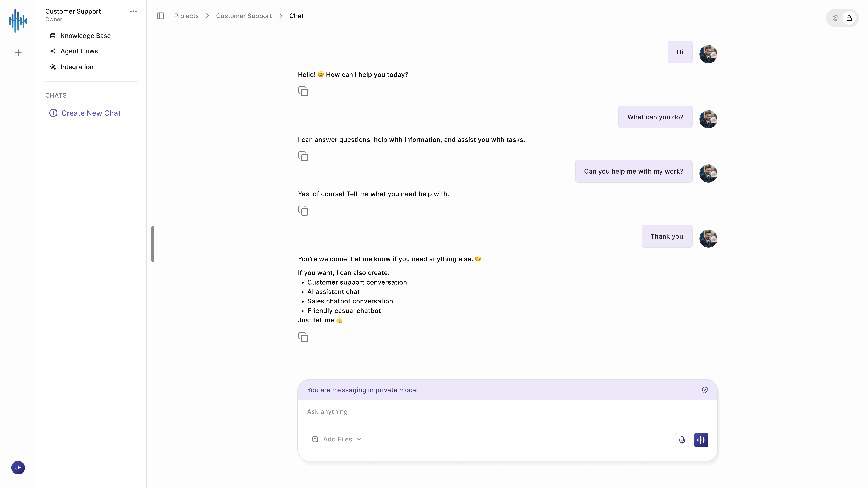868x488 pixels.
Task: Click the private mode shield icon
Action: click(x=705, y=390)
